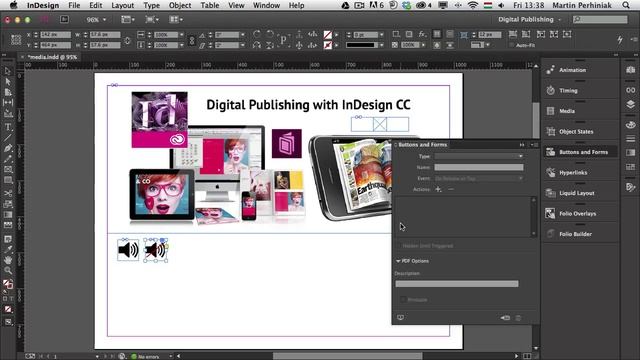
Task: Select the Type tool in the toolbox
Action: coord(8,127)
